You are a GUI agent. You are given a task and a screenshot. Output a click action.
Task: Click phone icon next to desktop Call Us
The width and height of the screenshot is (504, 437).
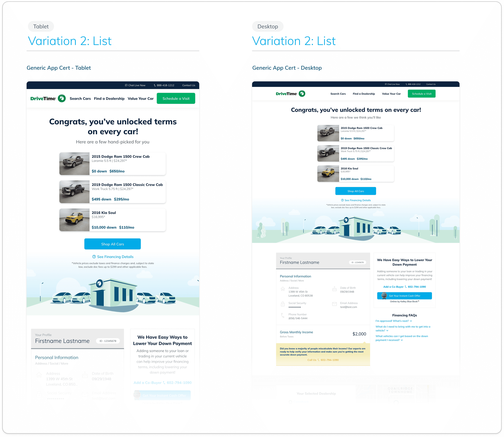[x=318, y=360]
